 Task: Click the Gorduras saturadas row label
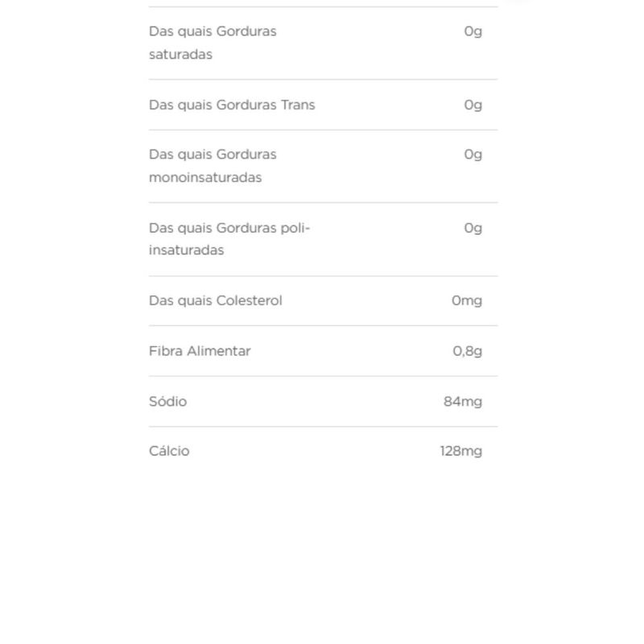click(x=213, y=43)
